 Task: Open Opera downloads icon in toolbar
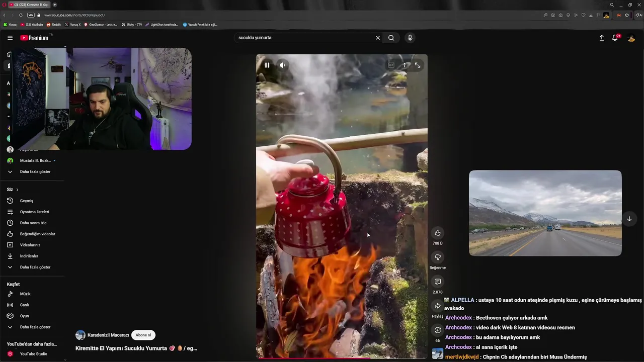click(591, 15)
